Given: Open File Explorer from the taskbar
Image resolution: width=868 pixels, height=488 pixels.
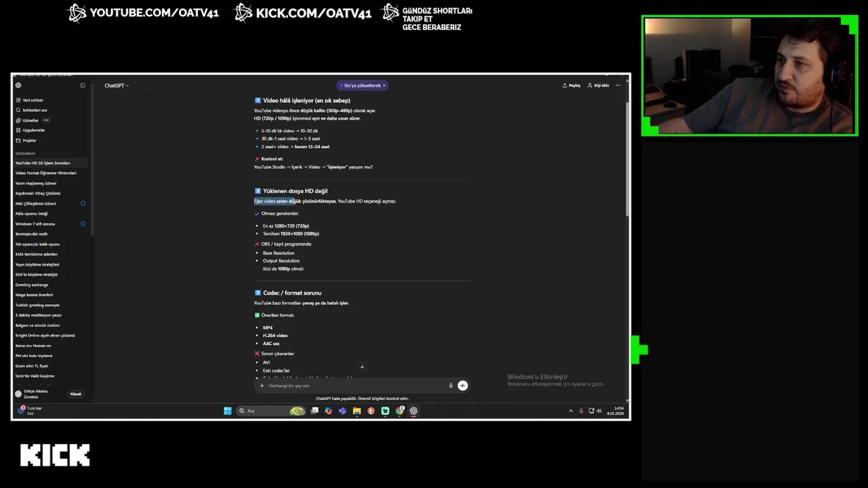Looking at the screenshot, I should 357,411.
